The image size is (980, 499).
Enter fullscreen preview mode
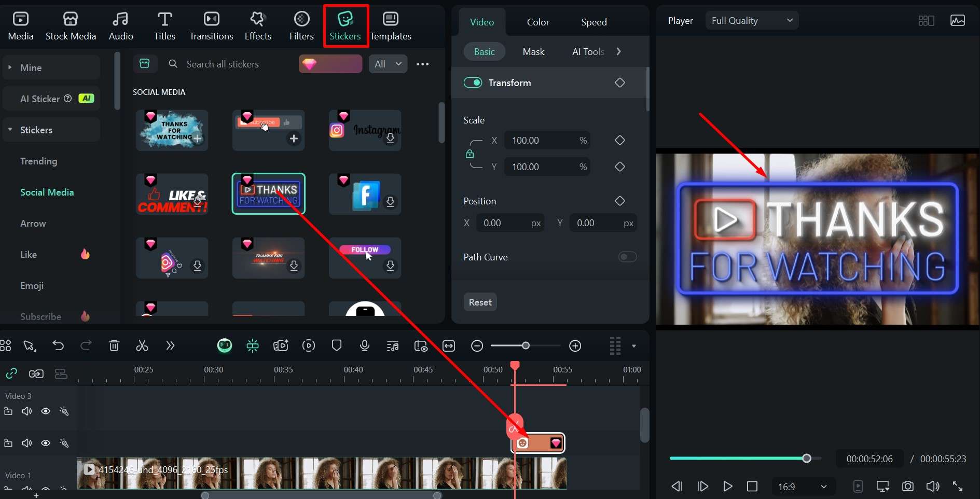click(958, 487)
